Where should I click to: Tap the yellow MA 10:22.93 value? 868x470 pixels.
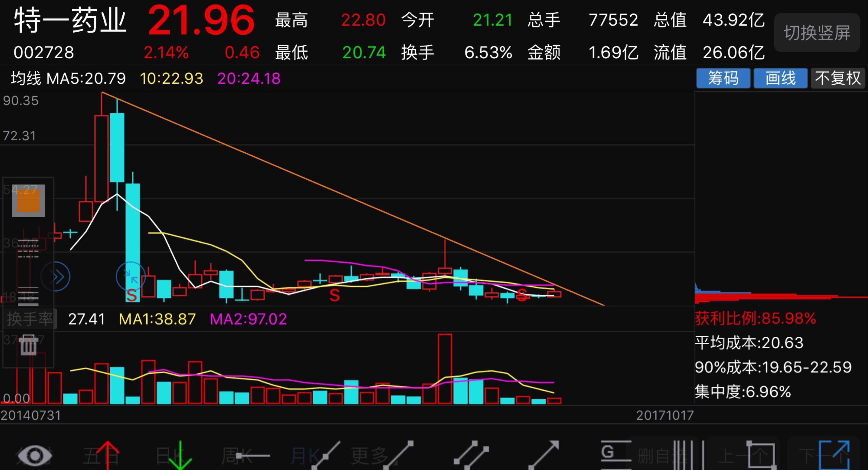point(172,79)
